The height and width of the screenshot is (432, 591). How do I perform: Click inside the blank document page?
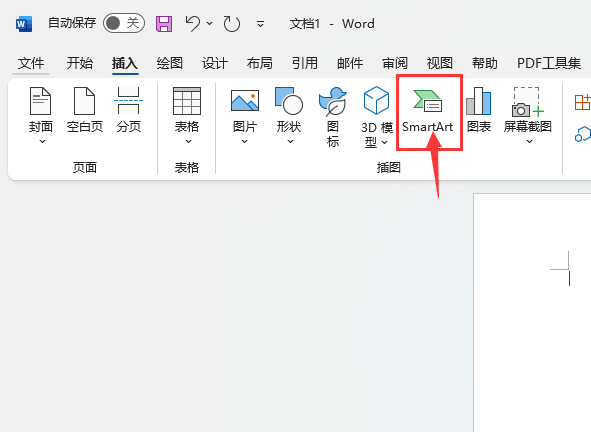532,313
